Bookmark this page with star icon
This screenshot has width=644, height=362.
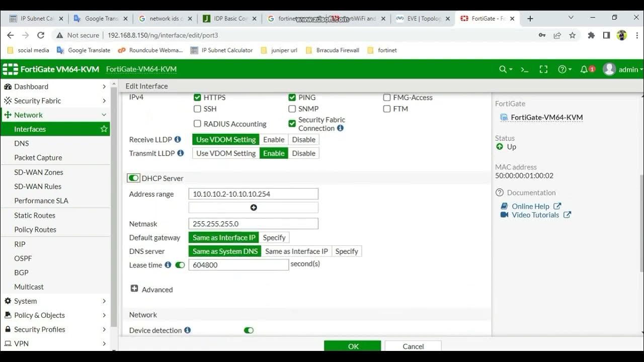pos(572,35)
